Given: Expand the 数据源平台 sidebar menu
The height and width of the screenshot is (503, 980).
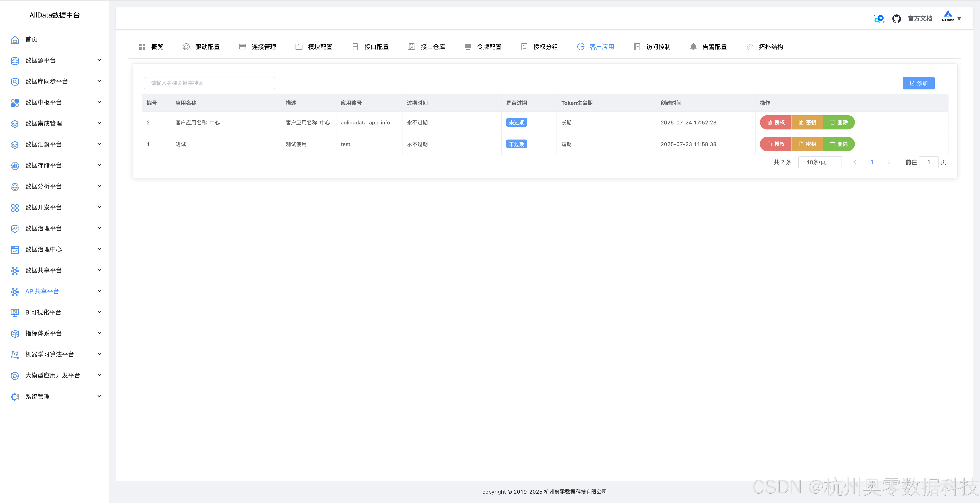Looking at the screenshot, I should pyautogui.click(x=99, y=60).
